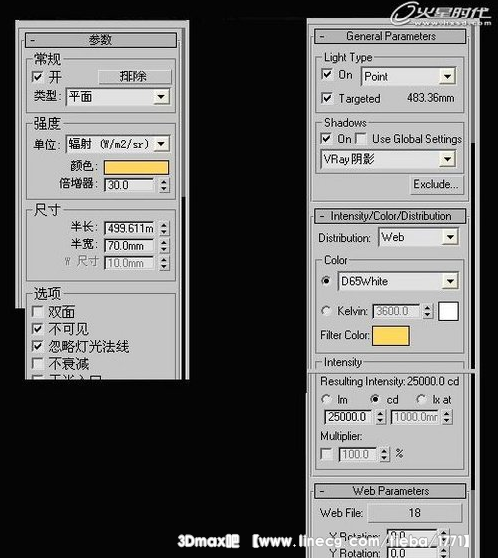This screenshot has width=499, height=558.
Task: Enable the Multiplier percentage checkbox
Action: tap(326, 454)
